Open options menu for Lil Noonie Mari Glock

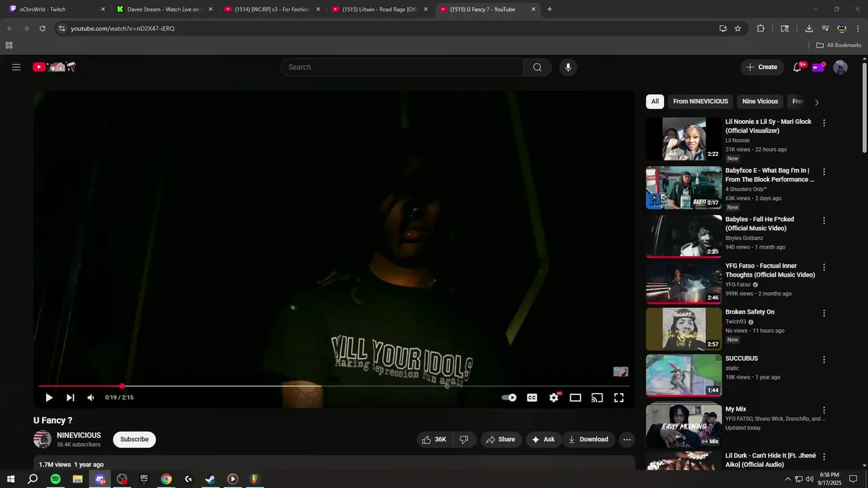(x=824, y=123)
